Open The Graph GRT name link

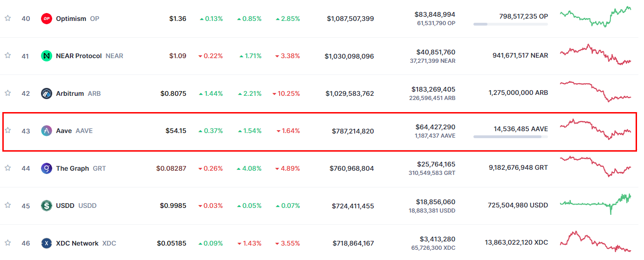coord(72,168)
